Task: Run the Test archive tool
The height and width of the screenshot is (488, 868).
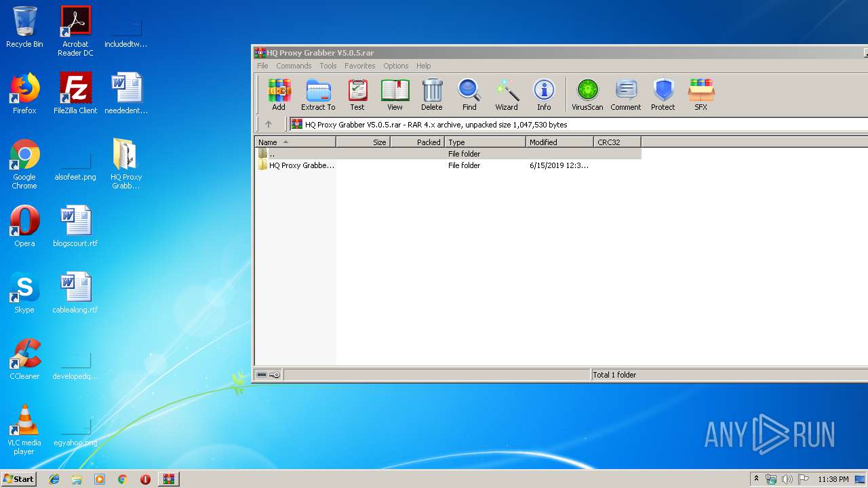Action: [x=357, y=94]
